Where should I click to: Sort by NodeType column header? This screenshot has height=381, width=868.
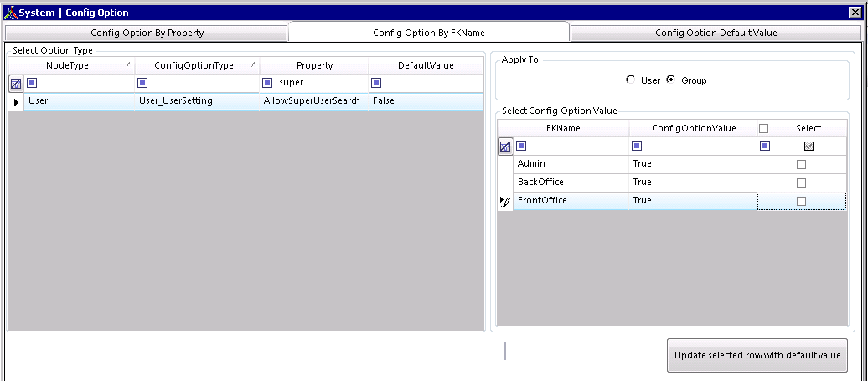[x=79, y=65]
